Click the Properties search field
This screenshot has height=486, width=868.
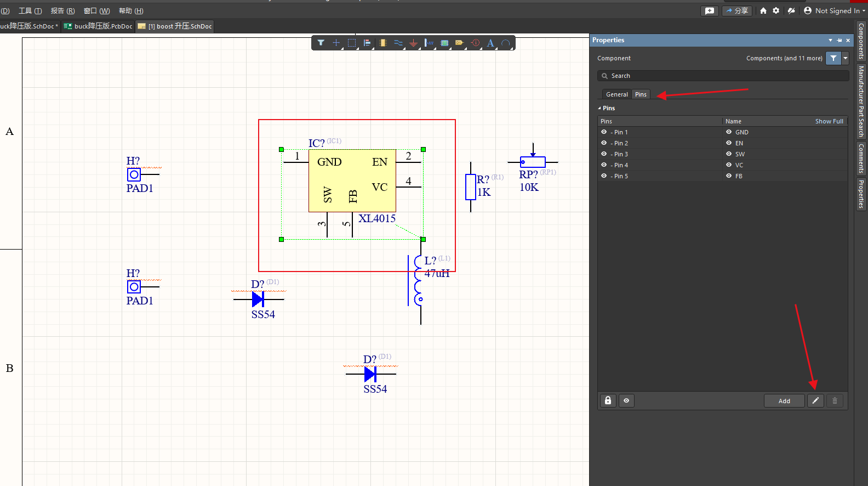723,76
